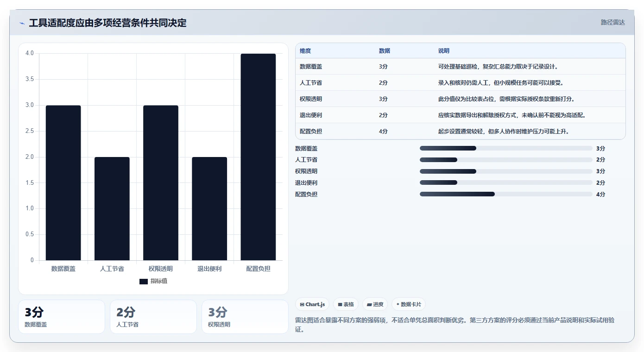This screenshot has width=644, height=352.
Task: Click the 退出便利 x-axis label
Action: (x=209, y=269)
